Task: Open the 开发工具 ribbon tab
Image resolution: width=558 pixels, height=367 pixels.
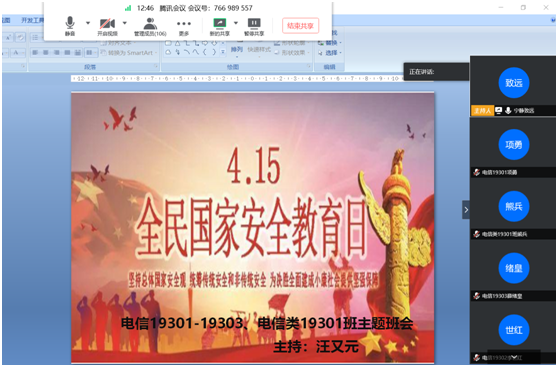Action: [32, 20]
